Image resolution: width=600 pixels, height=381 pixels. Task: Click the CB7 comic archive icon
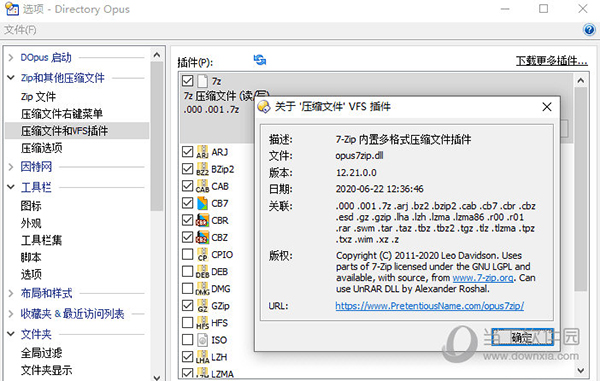[202, 203]
